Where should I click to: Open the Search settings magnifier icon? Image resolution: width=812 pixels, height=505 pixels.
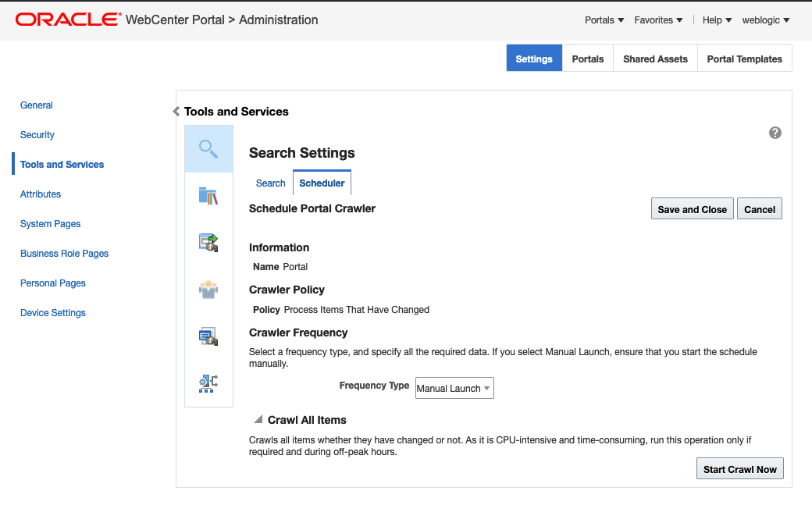[208, 149]
